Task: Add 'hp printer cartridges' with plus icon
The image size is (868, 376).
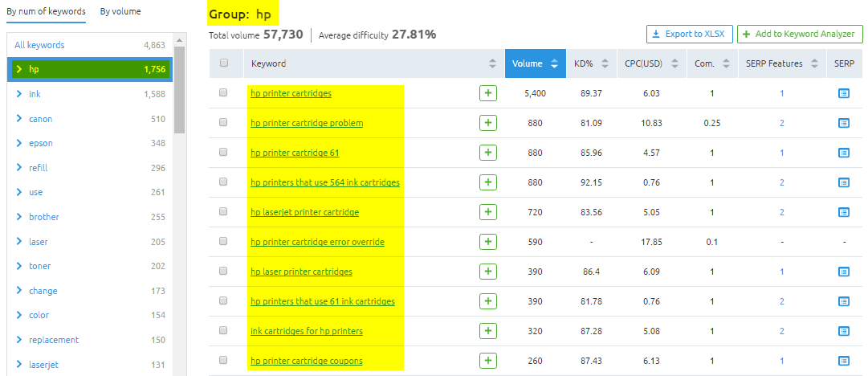Action: tap(487, 93)
